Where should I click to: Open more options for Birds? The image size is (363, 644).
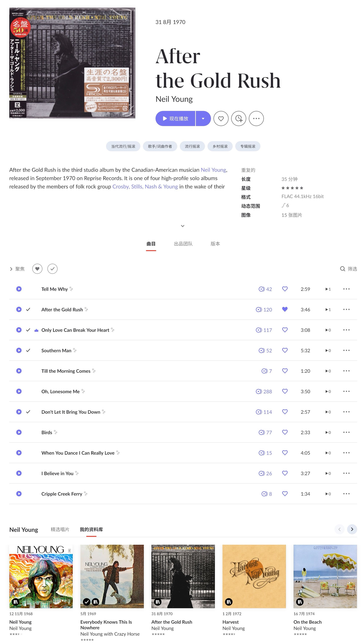[x=346, y=432]
